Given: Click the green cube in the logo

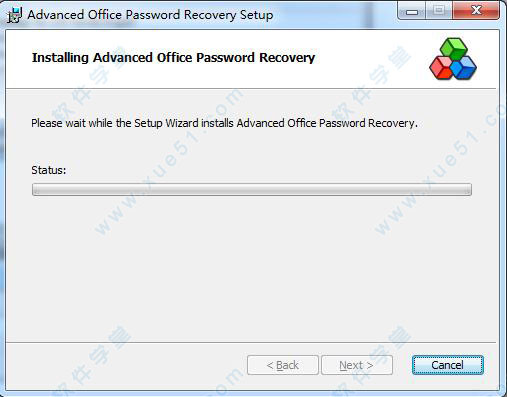Looking at the screenshot, I should tap(454, 49).
